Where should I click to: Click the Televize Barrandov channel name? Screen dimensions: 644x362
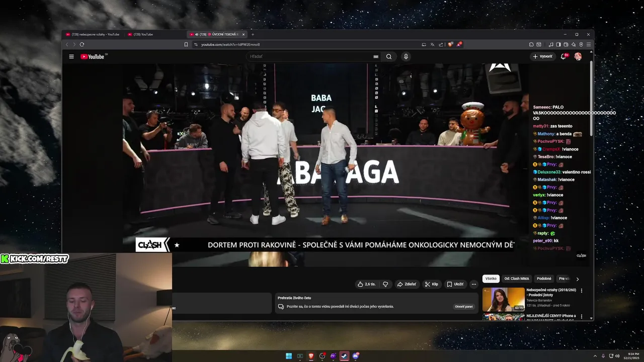pyautogui.click(x=539, y=300)
